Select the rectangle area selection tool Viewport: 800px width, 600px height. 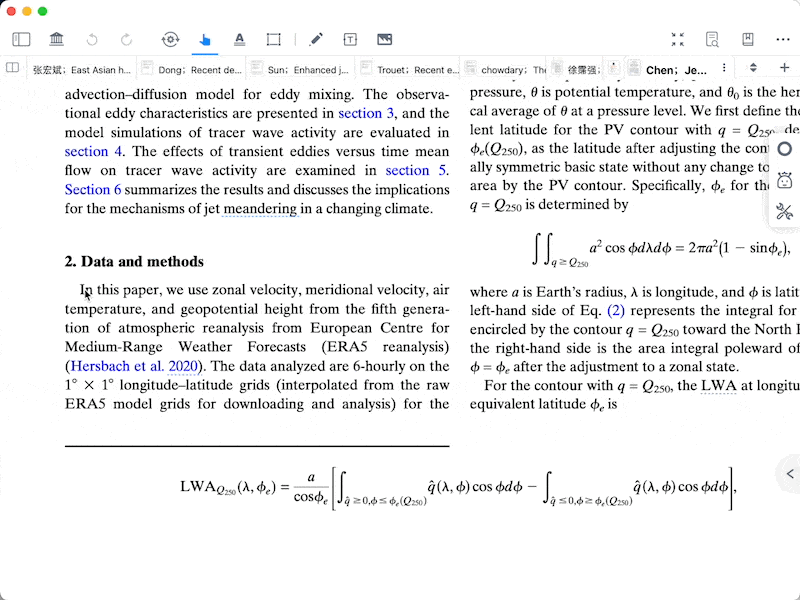coord(273,39)
